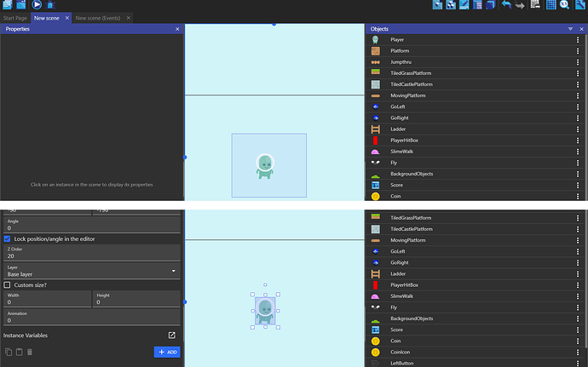The height and width of the screenshot is (367, 588).
Task: Open the Layer dropdown showing Base layer
Action: (92, 271)
